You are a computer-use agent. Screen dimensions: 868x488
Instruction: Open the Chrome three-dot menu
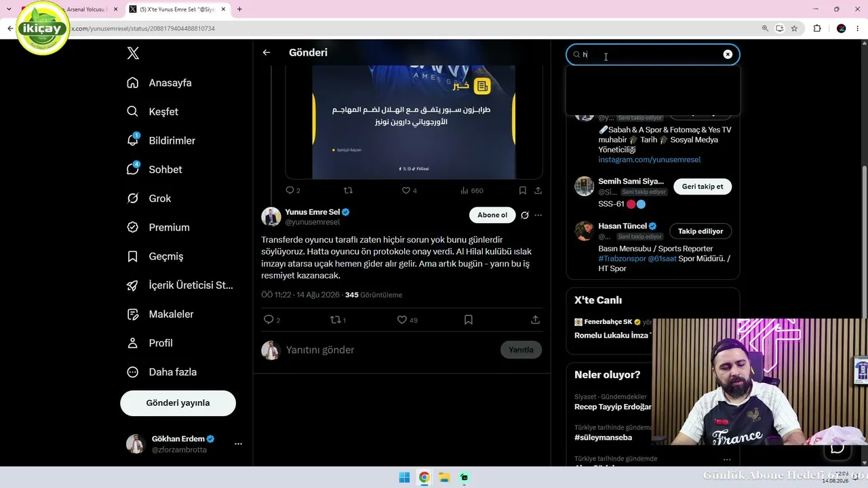pos(857,28)
